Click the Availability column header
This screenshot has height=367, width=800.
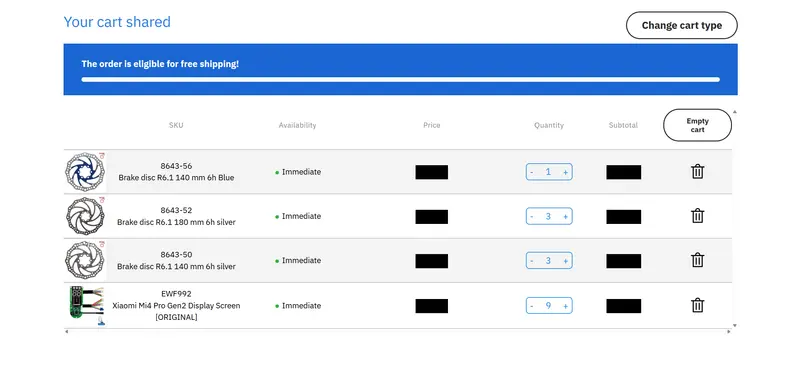click(x=297, y=125)
